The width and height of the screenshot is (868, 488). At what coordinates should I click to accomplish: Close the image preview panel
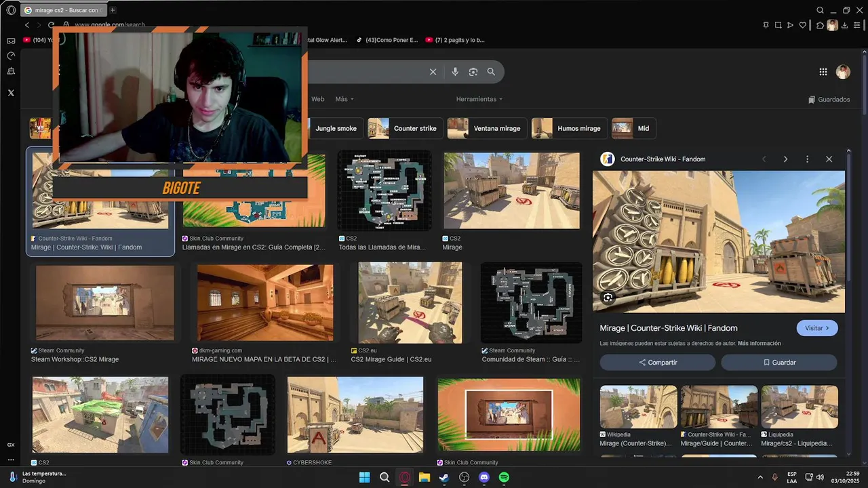pos(829,159)
